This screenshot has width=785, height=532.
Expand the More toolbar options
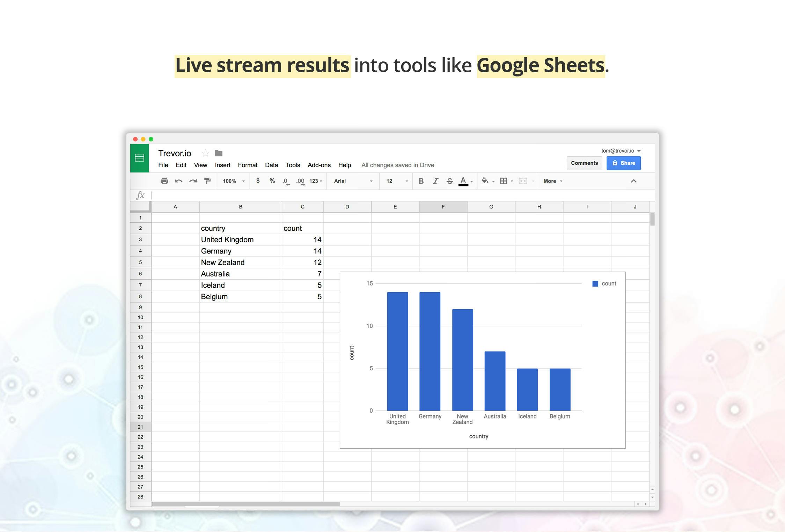[x=553, y=181]
